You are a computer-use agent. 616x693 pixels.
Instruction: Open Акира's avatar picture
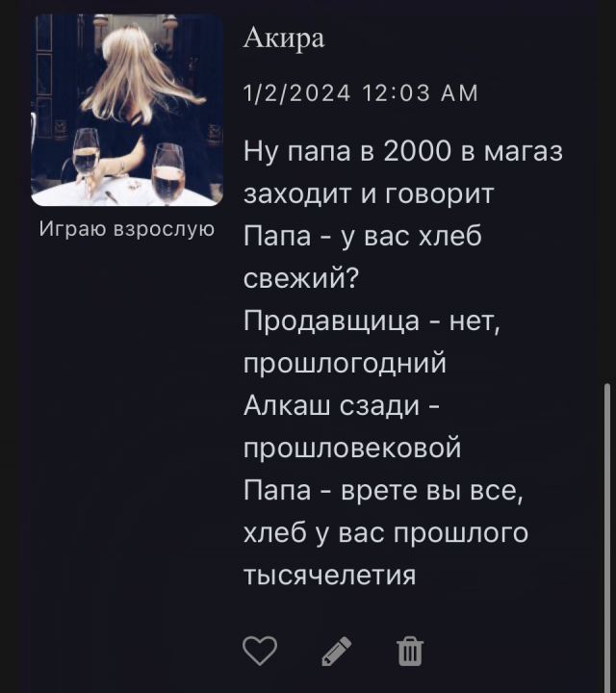point(127,110)
